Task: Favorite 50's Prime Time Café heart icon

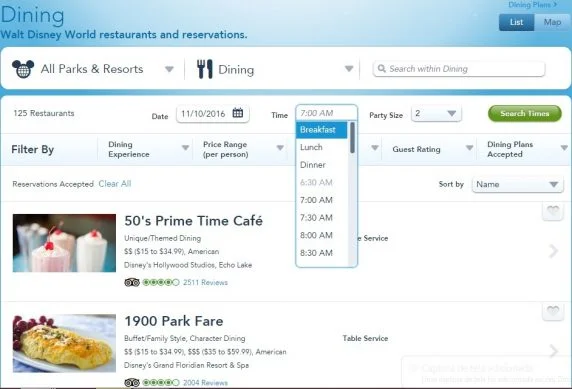Action: [x=553, y=211]
